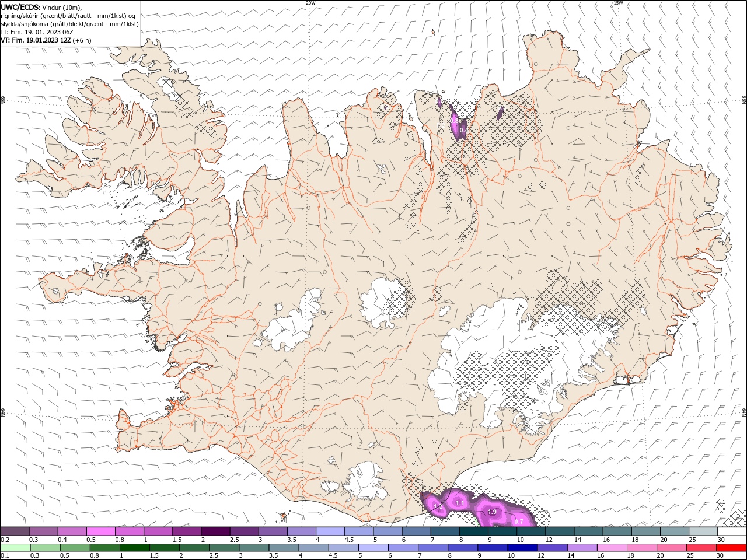
Task: Click the 'IT: Fim. 19. 01. 2023 06Z' line
Action: coord(37,32)
